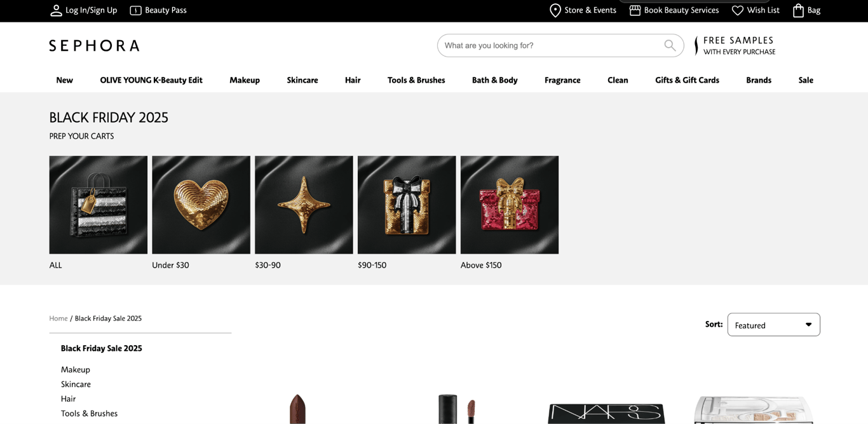Select the $90-150 gold gift box thumbnail

tap(407, 205)
